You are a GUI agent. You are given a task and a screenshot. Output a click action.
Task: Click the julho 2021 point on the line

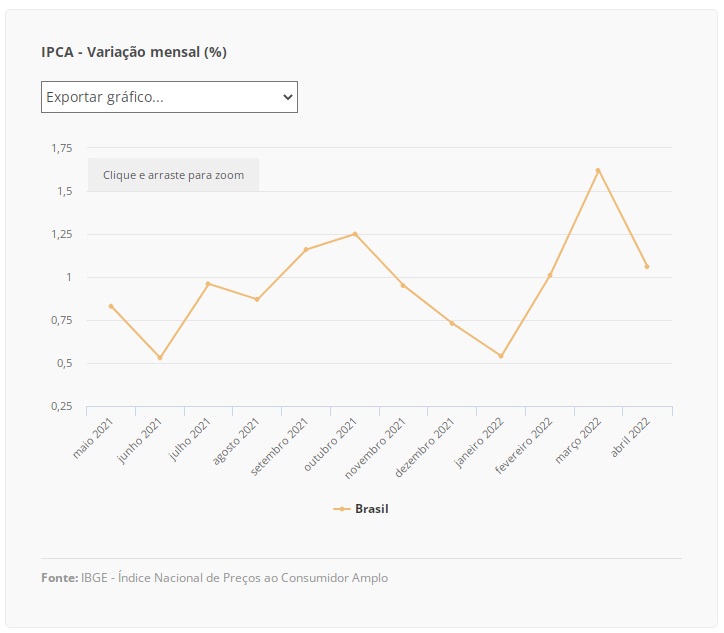208,284
